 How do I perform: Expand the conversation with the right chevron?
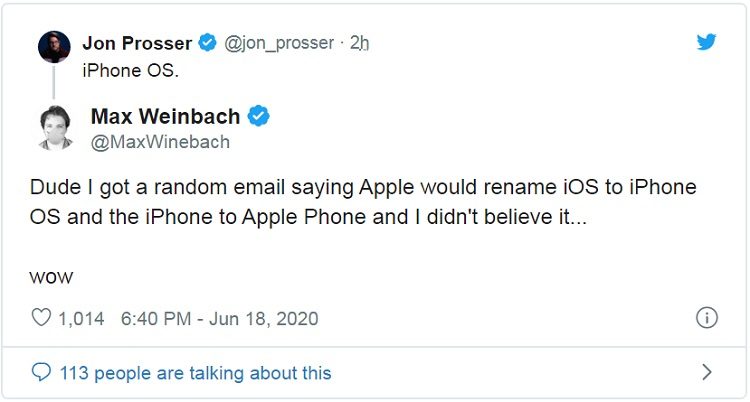[x=707, y=373]
